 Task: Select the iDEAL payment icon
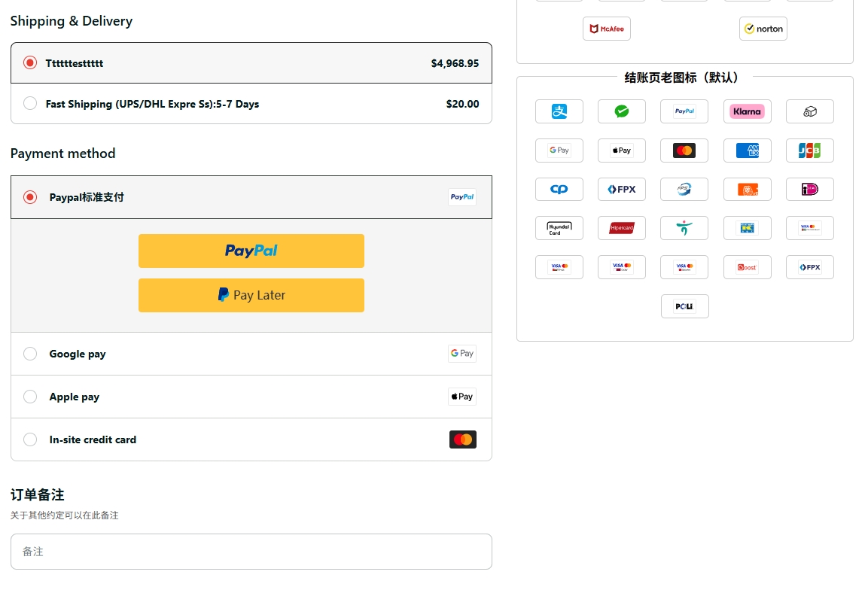809,190
